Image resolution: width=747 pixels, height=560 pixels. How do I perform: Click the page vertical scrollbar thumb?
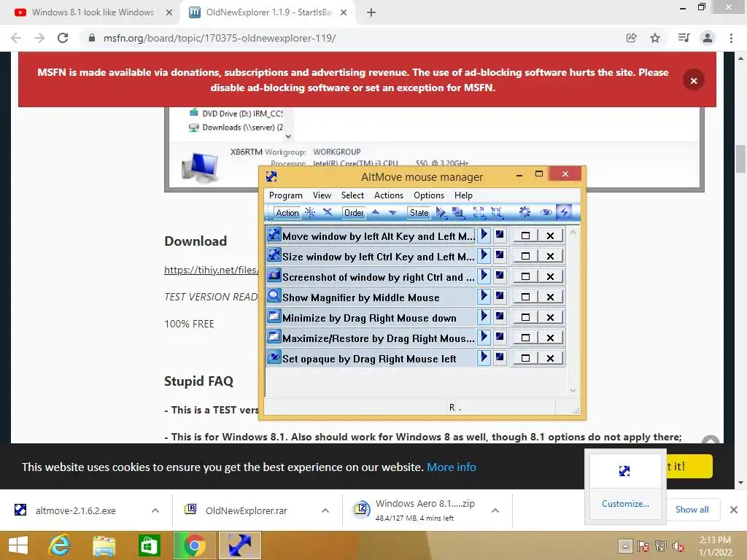click(741, 158)
